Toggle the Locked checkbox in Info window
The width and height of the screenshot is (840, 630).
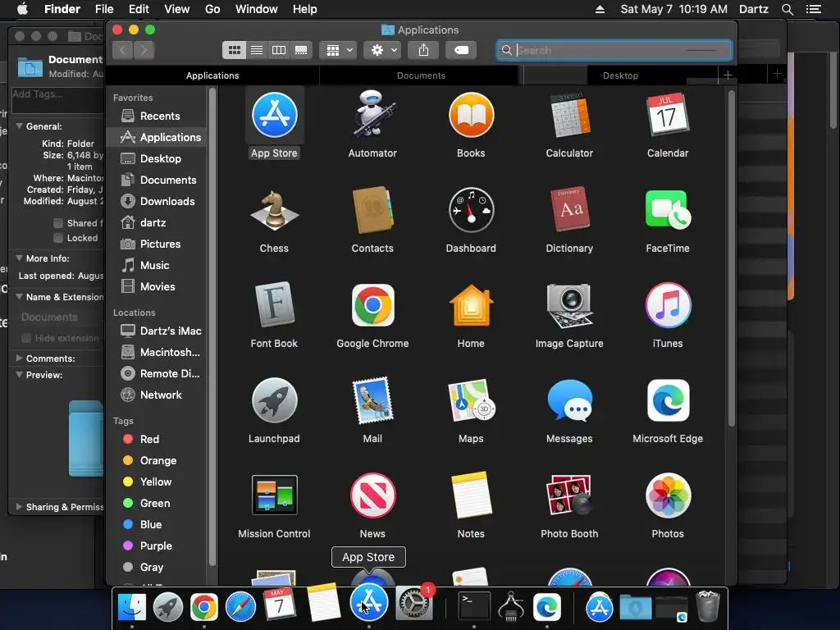tap(58, 238)
